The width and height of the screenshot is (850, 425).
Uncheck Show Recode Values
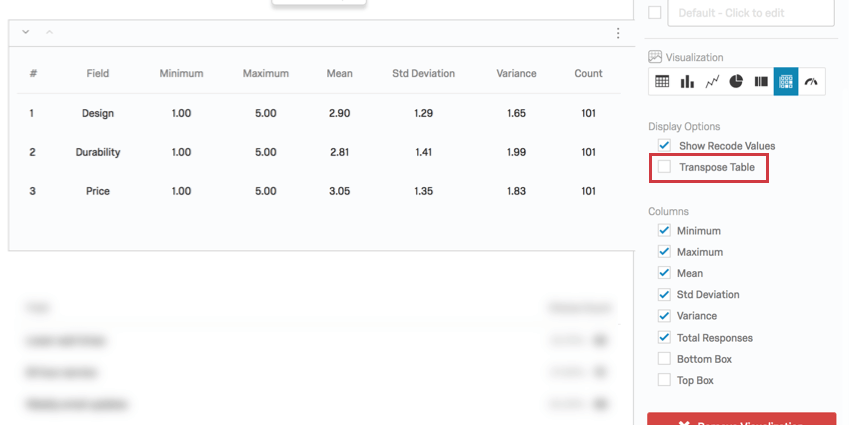tap(665, 146)
